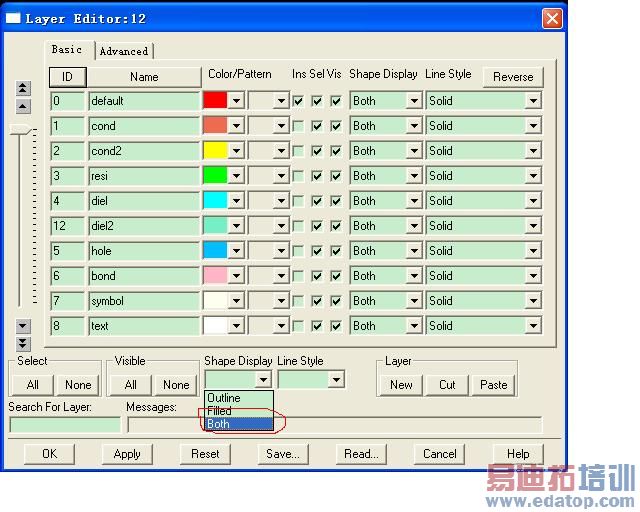The image size is (640, 512).
Task: Open Shape Display dropdown for default layer
Action: 414,101
